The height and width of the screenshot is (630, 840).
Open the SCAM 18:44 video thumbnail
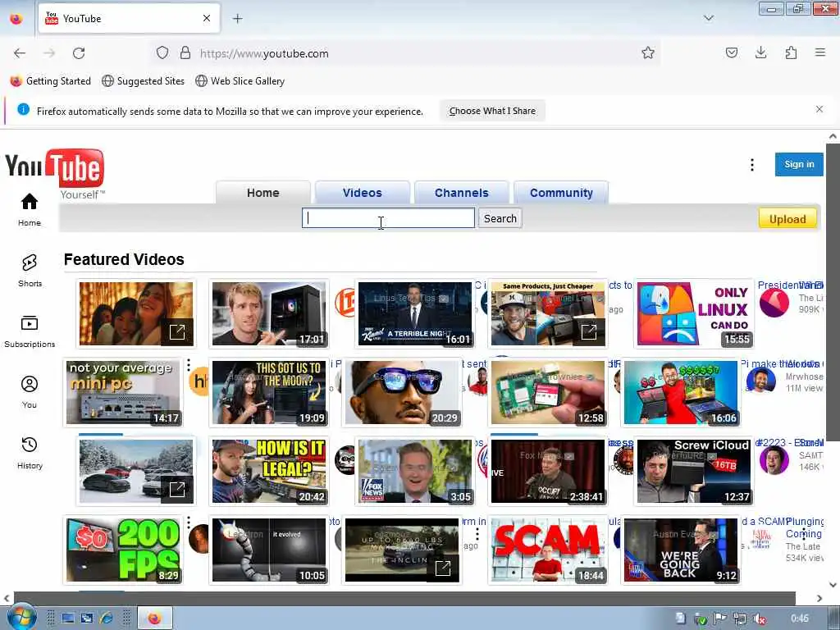(547, 550)
